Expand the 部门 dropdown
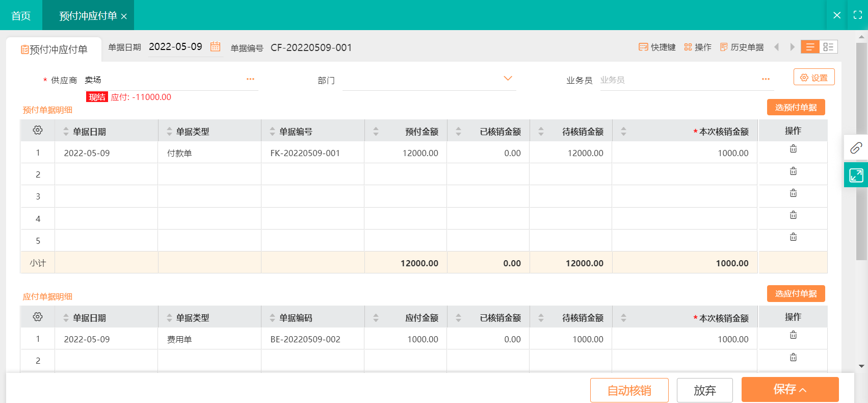Screen dimensions: 868x403 click(508, 79)
